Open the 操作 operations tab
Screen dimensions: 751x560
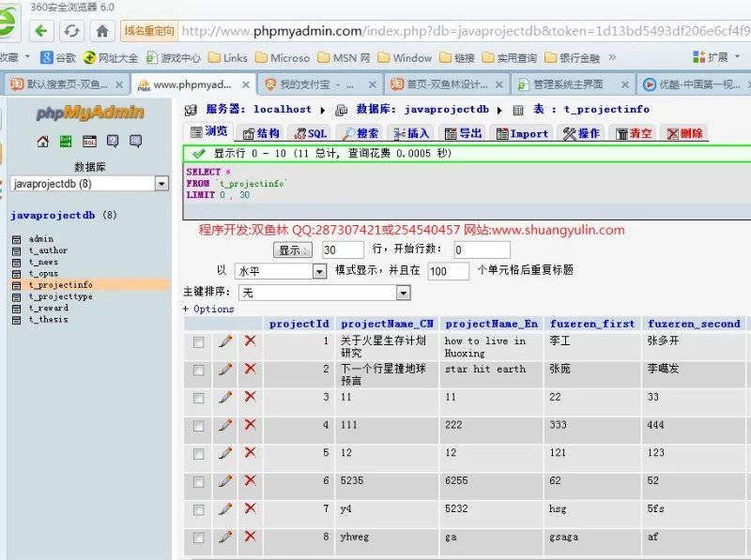coord(581,133)
